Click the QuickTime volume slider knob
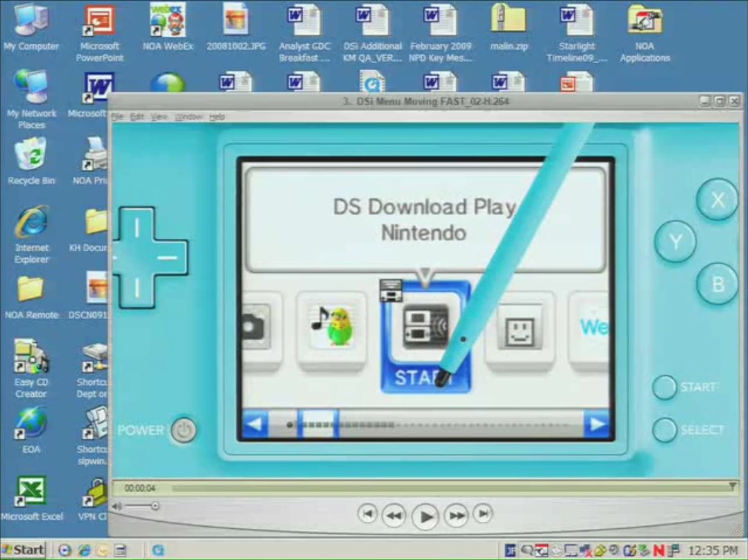The image size is (748, 560). [x=155, y=506]
